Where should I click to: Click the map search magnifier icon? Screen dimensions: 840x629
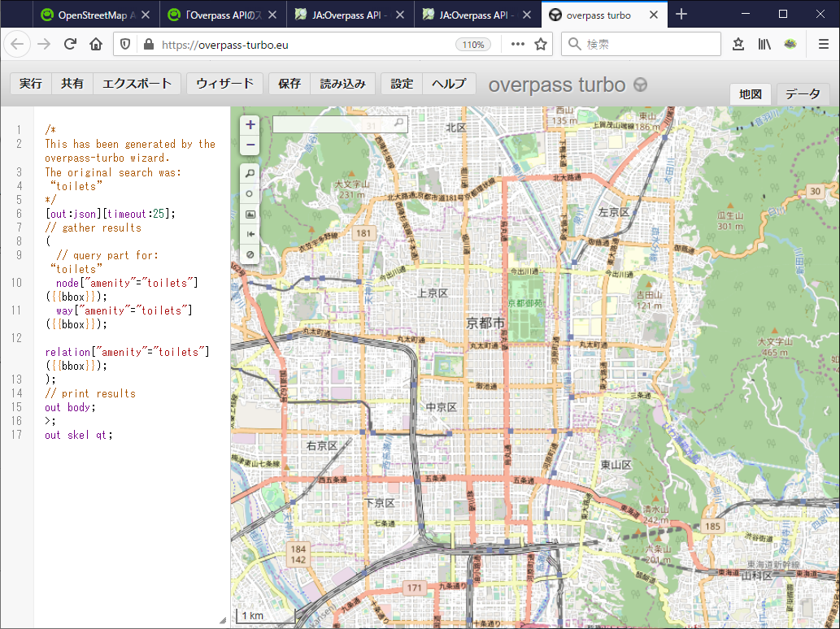pyautogui.click(x=398, y=124)
